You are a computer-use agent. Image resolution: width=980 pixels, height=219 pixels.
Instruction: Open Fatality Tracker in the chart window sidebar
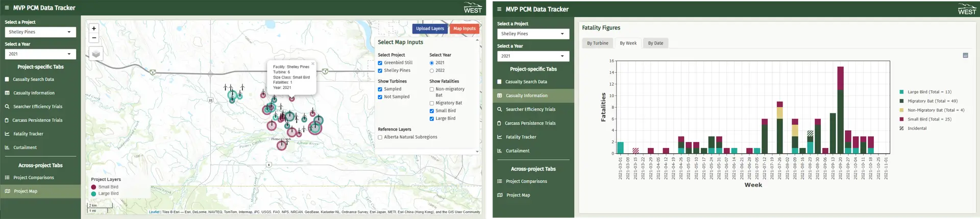(521, 137)
